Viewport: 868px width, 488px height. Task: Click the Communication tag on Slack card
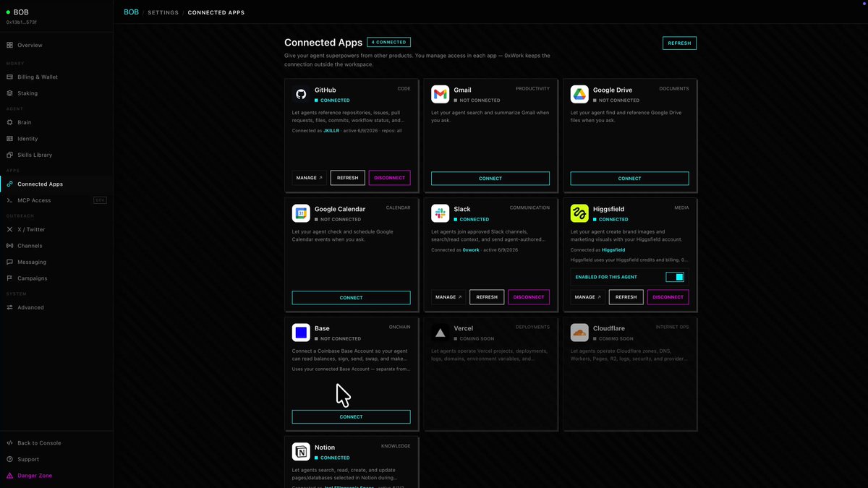click(x=529, y=207)
